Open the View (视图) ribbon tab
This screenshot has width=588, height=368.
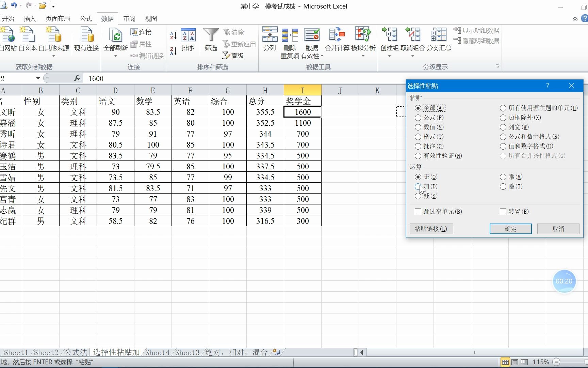pyautogui.click(x=151, y=19)
